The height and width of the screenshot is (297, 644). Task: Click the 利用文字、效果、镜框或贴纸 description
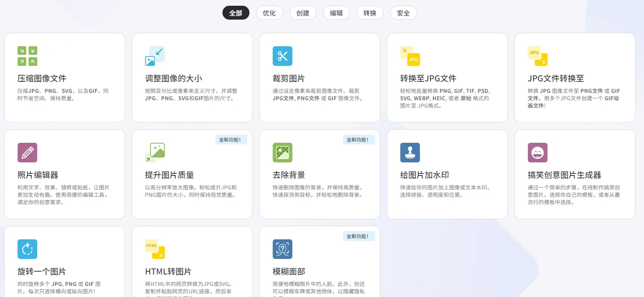coord(63,195)
